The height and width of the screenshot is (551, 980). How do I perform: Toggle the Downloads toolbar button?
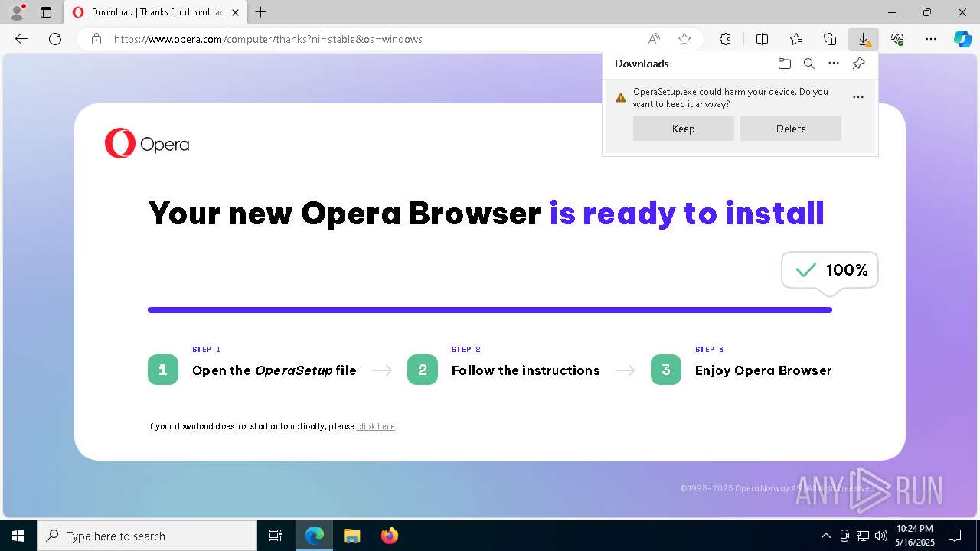pos(864,39)
